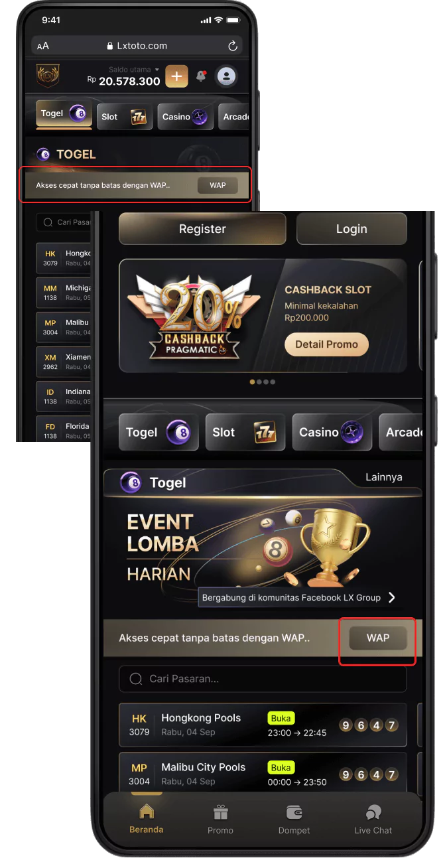447x868 pixels.
Task: Open Live Chat from bottom bar
Action: point(373,819)
